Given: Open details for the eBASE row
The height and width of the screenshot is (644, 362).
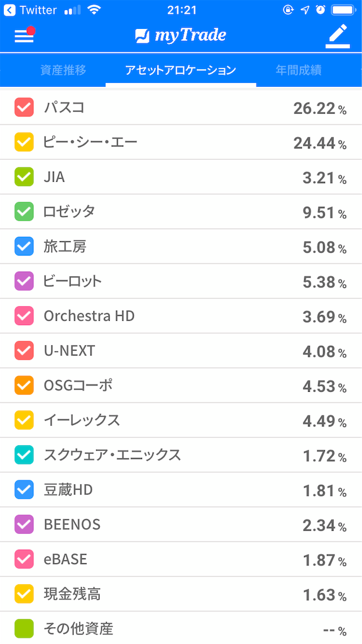Looking at the screenshot, I should coord(181,558).
